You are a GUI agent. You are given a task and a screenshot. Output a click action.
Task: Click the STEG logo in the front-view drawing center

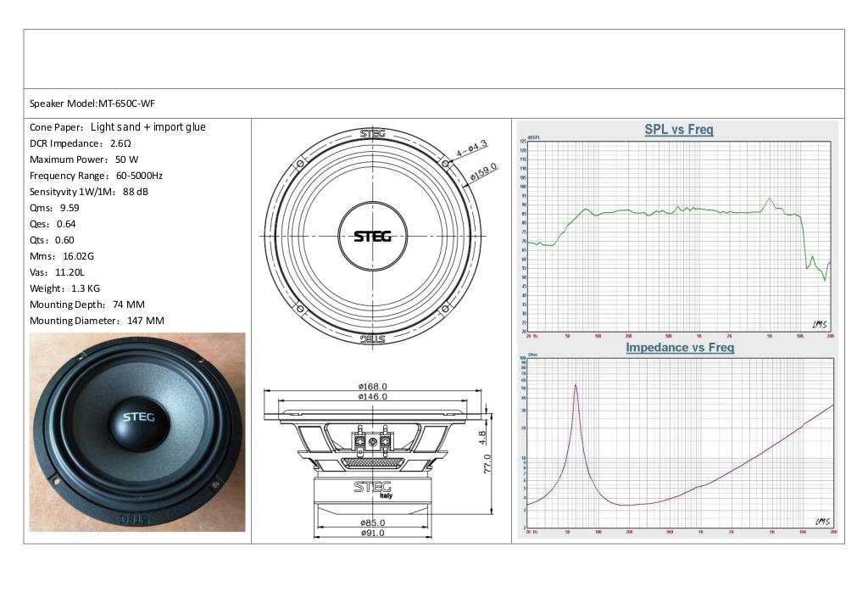373,236
